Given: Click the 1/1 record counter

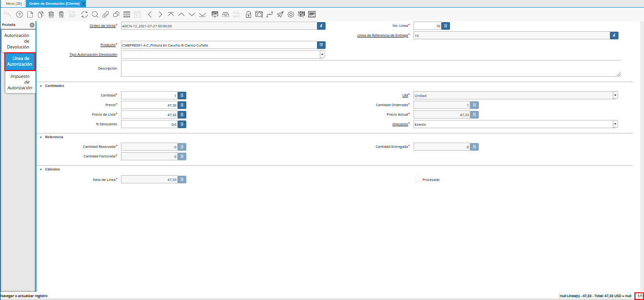Looking at the screenshot, I should [x=639, y=296].
